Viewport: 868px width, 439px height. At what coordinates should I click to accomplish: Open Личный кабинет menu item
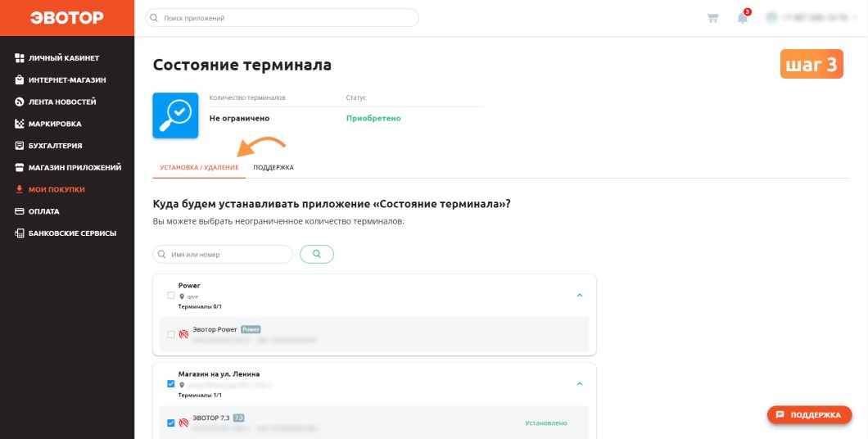(64, 58)
